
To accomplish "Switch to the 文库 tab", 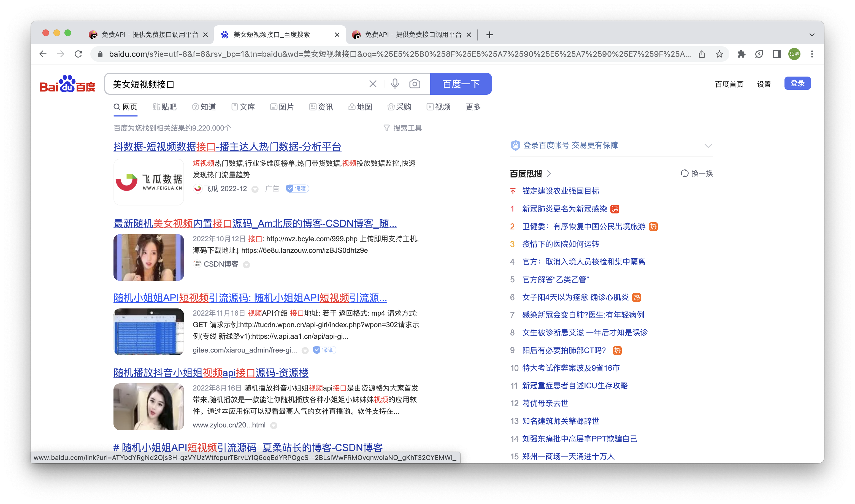I will (x=243, y=107).
